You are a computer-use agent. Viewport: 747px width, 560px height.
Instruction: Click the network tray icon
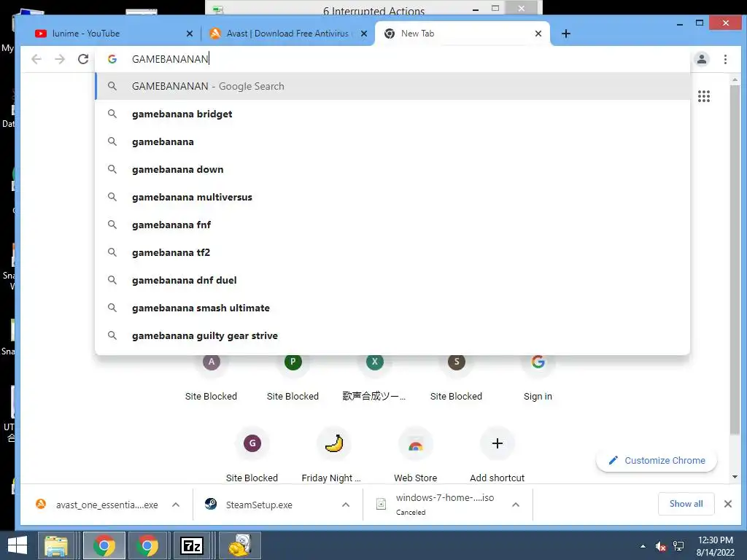coord(678,546)
